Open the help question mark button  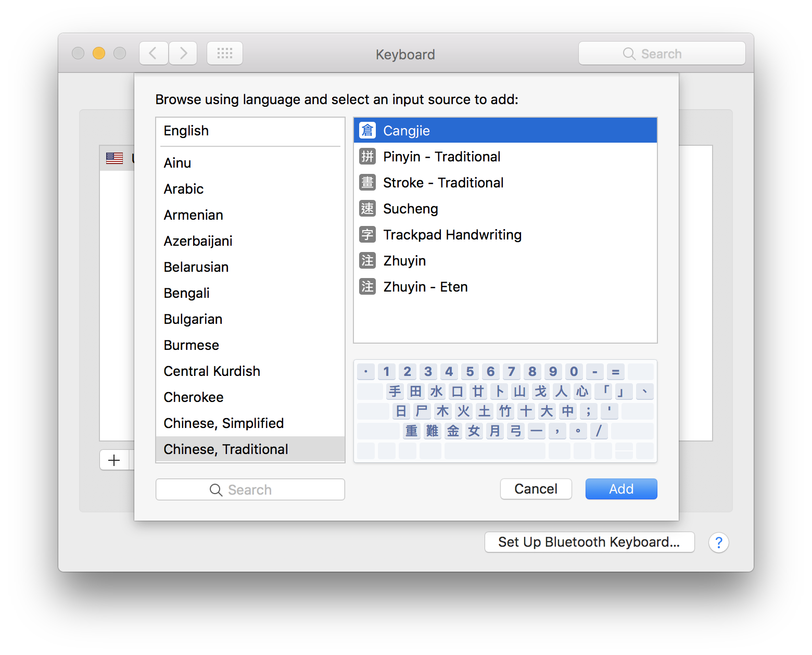[718, 543]
